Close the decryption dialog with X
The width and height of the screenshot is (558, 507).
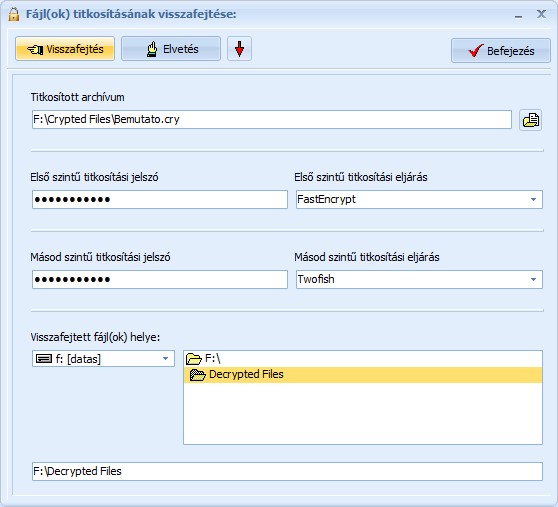[541, 14]
